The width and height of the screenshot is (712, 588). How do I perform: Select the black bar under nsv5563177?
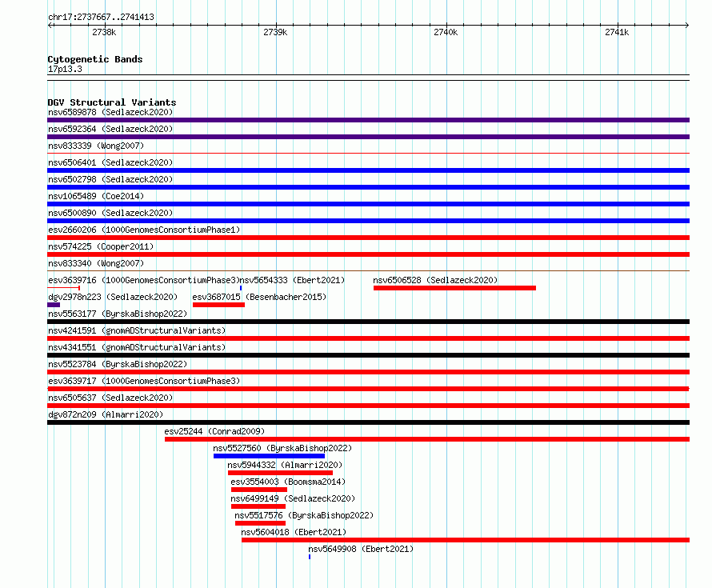pyautogui.click(x=368, y=322)
